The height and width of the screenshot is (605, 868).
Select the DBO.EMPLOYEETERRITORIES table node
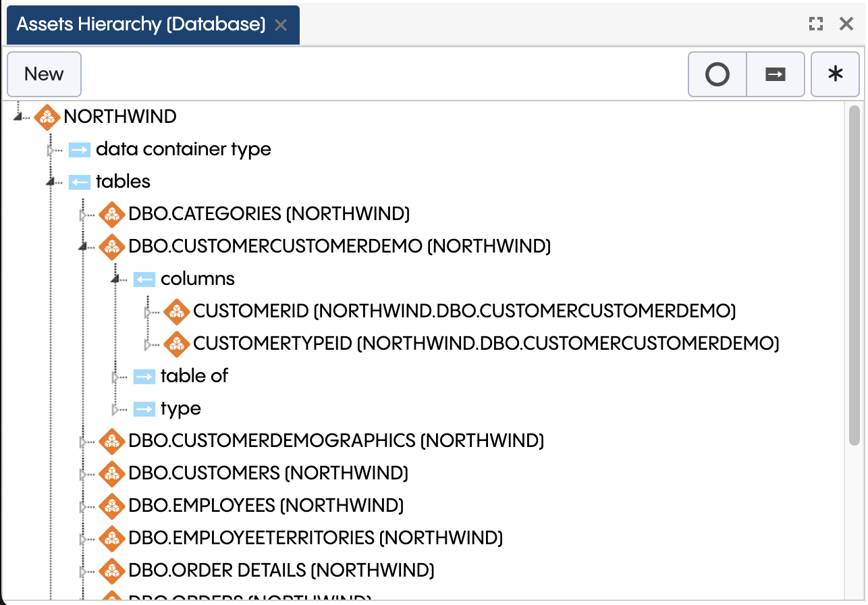[314, 537]
